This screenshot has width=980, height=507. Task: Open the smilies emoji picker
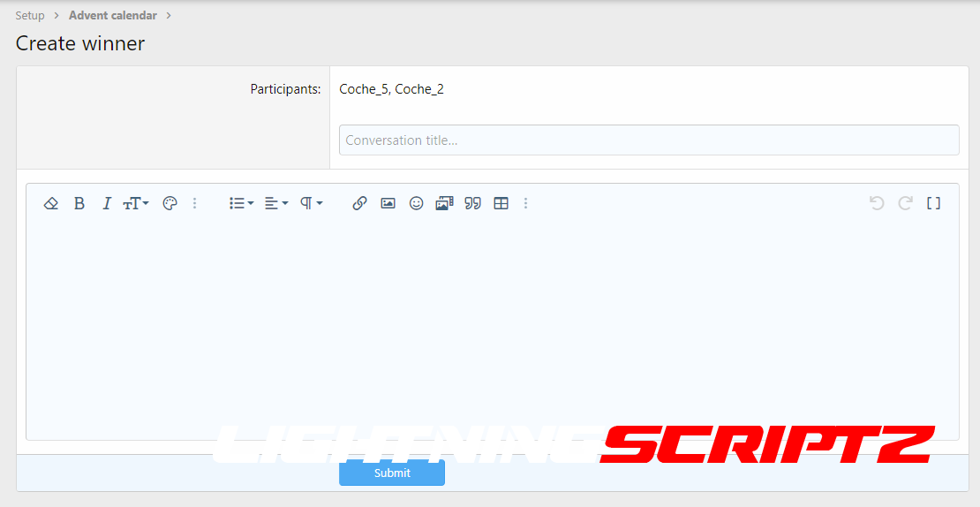[416, 203]
